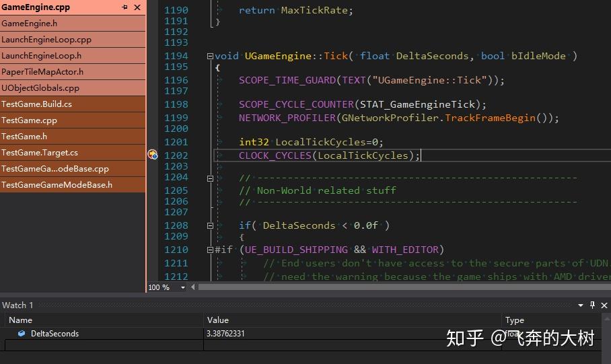Collapse the #if UE_BUILD_SHIPPING region
The width and height of the screenshot is (611, 364).
coord(210,250)
